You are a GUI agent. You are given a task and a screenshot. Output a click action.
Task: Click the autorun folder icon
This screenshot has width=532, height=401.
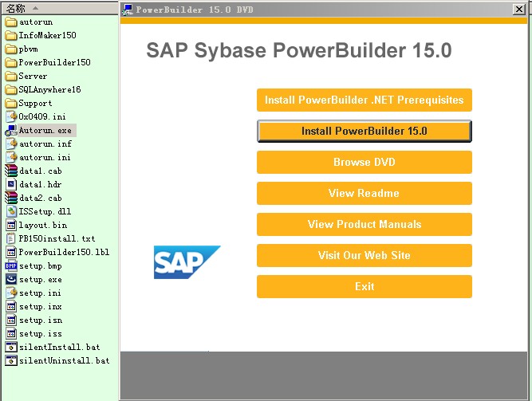click(x=11, y=22)
